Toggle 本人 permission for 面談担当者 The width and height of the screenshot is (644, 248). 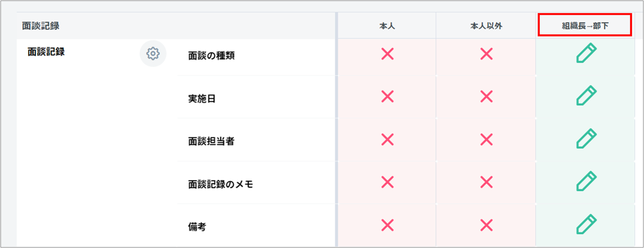point(388,139)
